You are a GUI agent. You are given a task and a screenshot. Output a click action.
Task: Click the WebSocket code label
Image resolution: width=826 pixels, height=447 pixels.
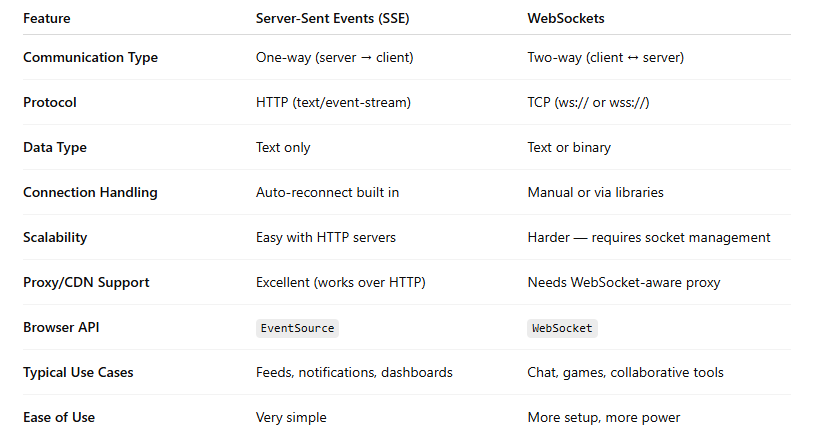click(x=562, y=328)
